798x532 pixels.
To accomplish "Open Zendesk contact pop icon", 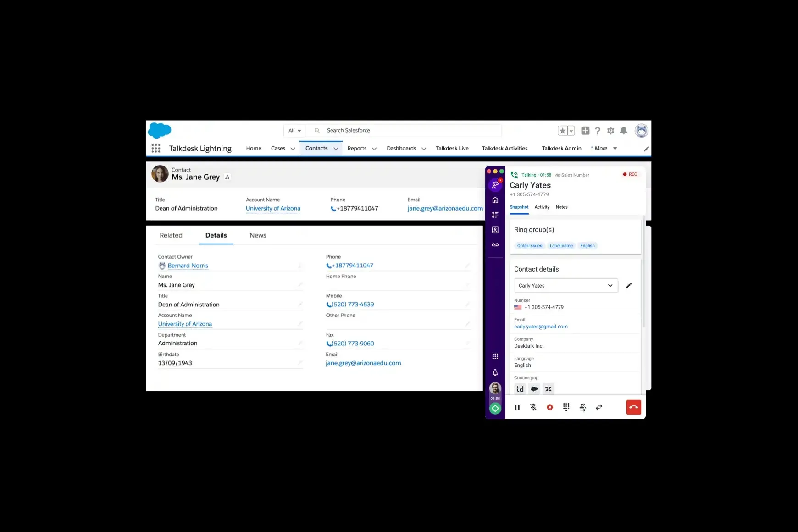I will tap(548, 389).
